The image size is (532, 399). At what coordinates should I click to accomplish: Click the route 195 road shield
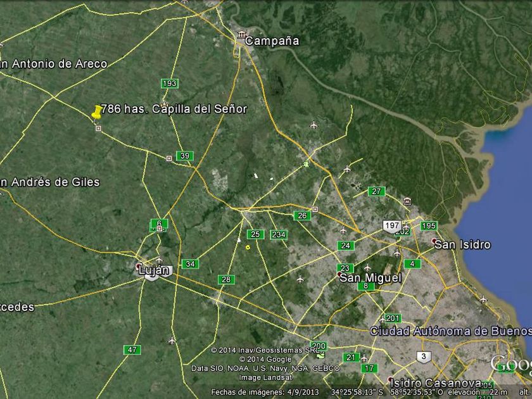429,225
